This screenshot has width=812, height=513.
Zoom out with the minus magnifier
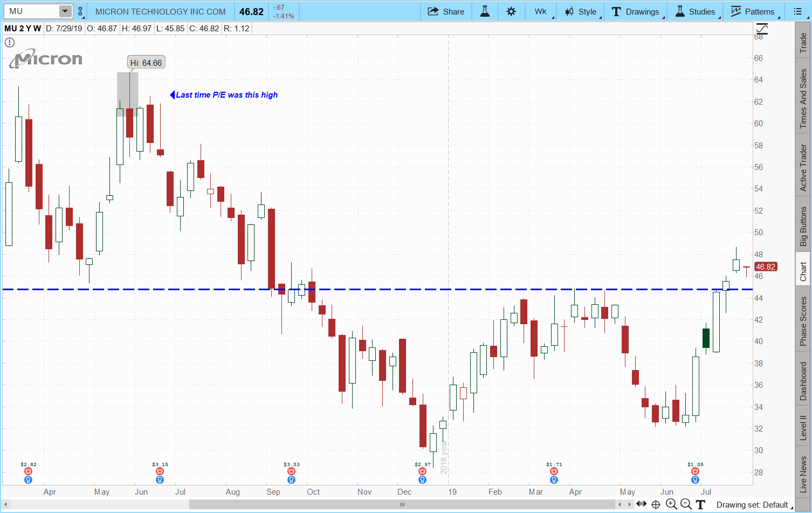pos(686,504)
